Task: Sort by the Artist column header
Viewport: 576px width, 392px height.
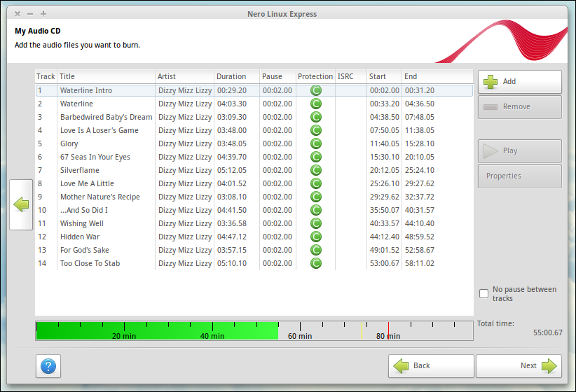Action: pos(184,76)
